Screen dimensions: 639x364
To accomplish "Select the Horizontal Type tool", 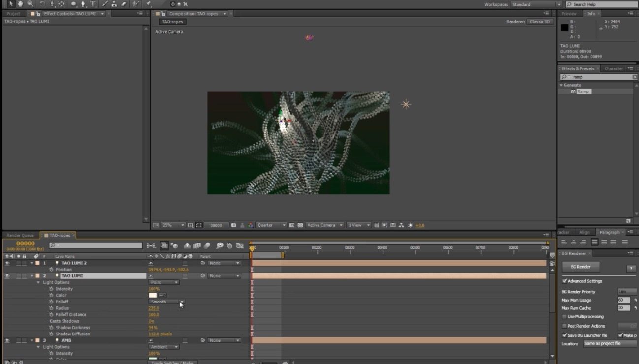I will pyautogui.click(x=93, y=4).
